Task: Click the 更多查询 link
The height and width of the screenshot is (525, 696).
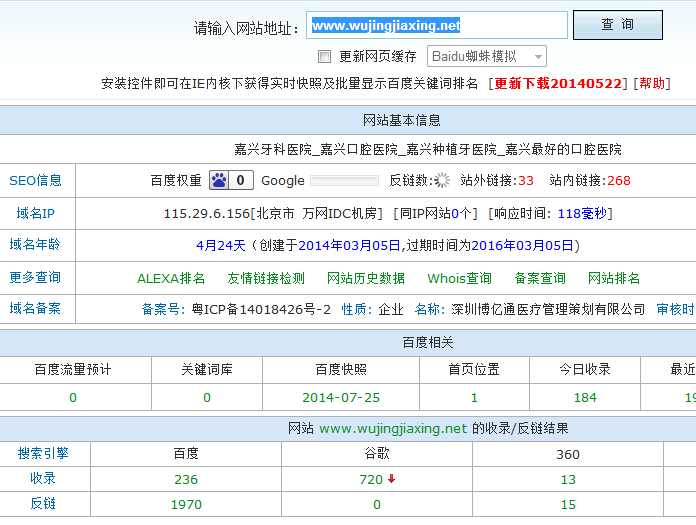Action: click(x=35, y=277)
